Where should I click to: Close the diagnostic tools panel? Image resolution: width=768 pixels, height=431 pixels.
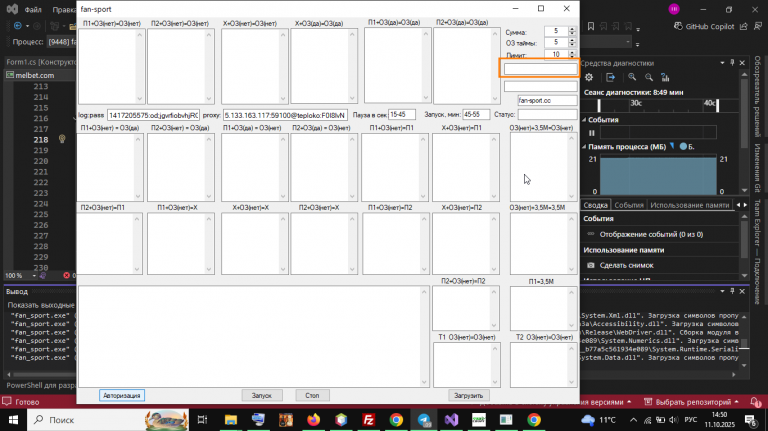[x=742, y=63]
